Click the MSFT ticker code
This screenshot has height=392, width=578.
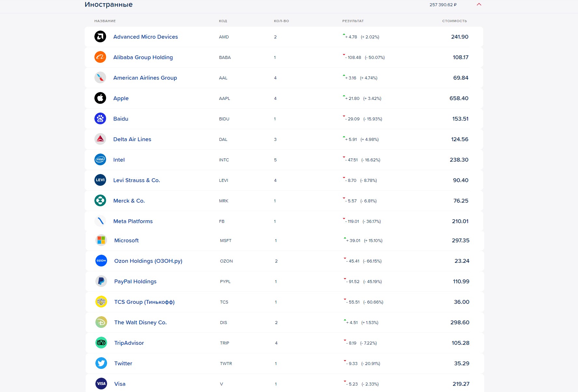pos(226,240)
